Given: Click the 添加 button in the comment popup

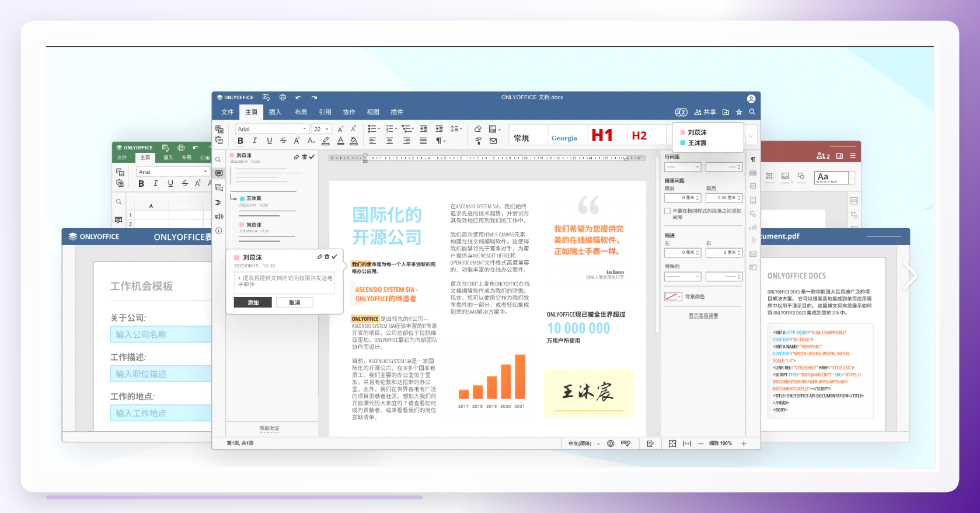Looking at the screenshot, I should pos(253,302).
